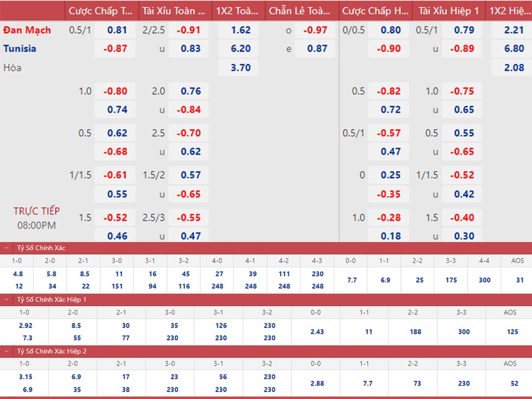The image size is (532, 399).
Task: Collapse the Tỷ Số Chính Xác Hiệp 2 chevron
Action: pos(7,351)
